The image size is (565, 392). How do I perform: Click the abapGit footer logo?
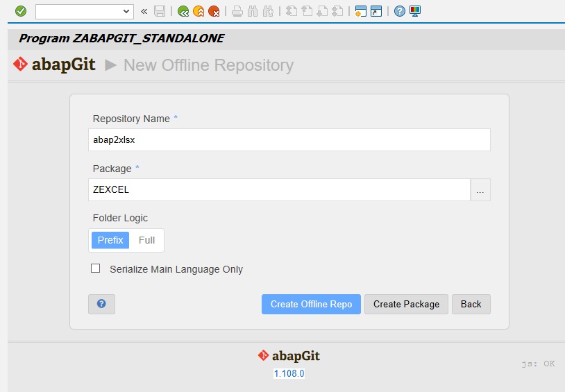pyautogui.click(x=289, y=356)
